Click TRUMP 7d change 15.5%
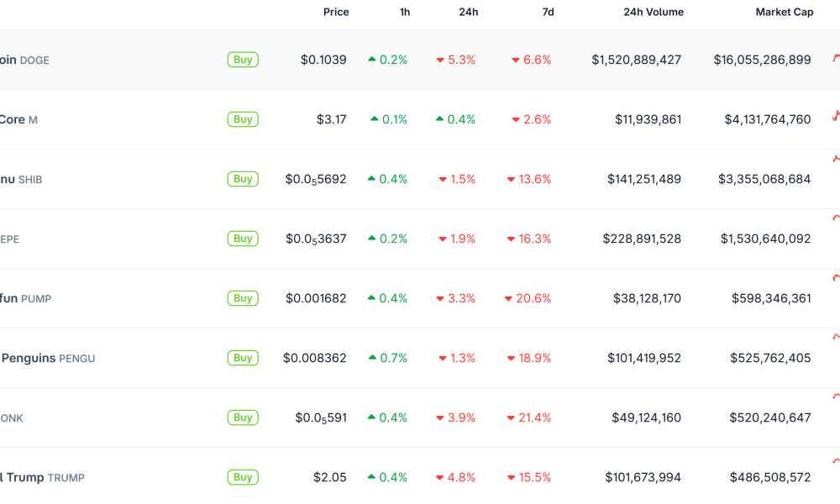Viewport: 840px width, 504px height. 529,476
